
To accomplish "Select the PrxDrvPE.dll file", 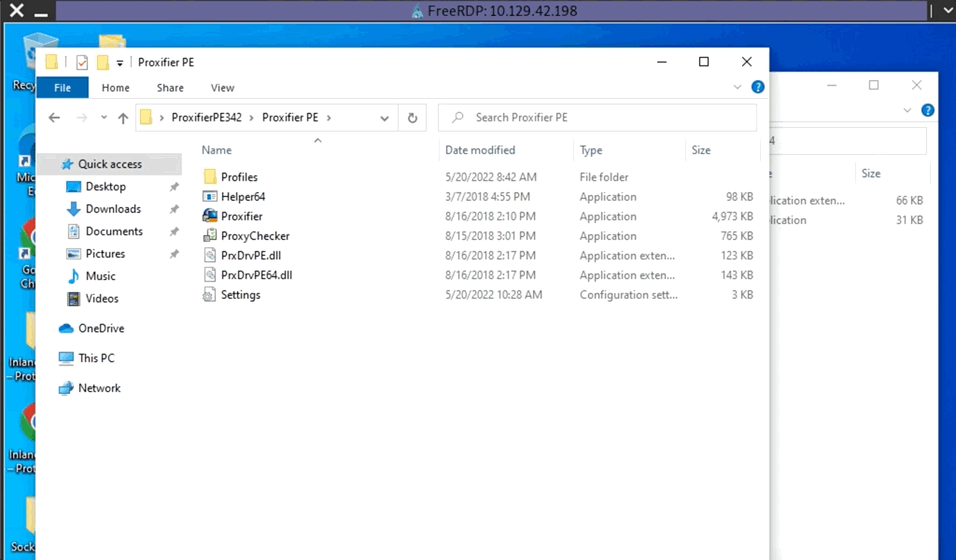I will [x=250, y=256].
